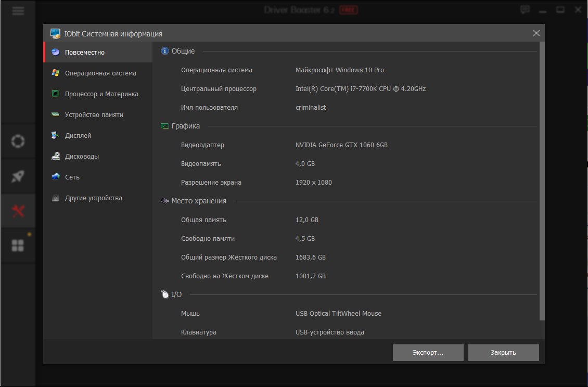Click the Windows flag icon in sidebar
Screen dimensions: 588x387
point(56,73)
